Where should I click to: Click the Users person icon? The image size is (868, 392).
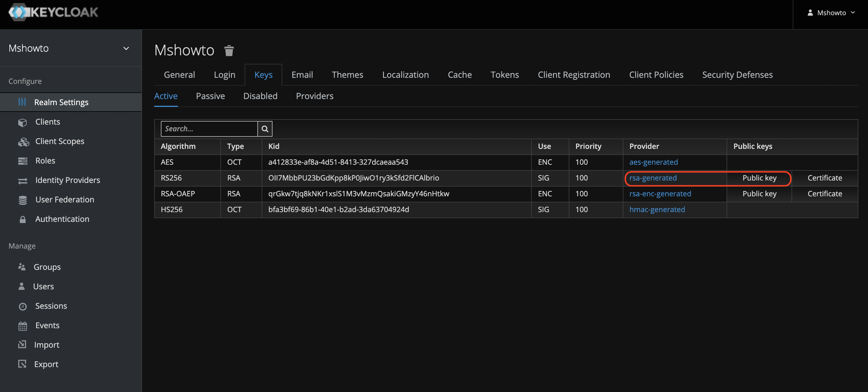tap(22, 286)
